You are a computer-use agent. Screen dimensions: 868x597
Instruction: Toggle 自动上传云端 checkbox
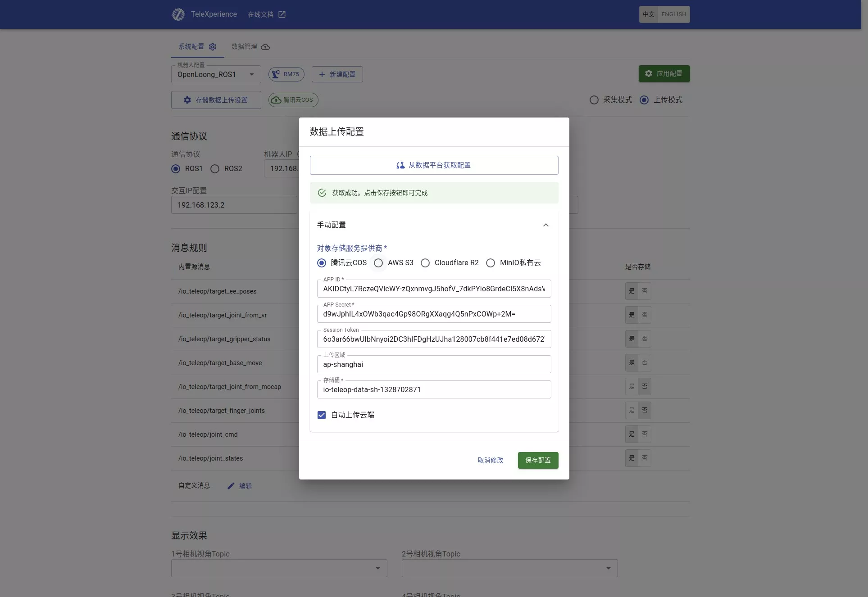tap(322, 415)
